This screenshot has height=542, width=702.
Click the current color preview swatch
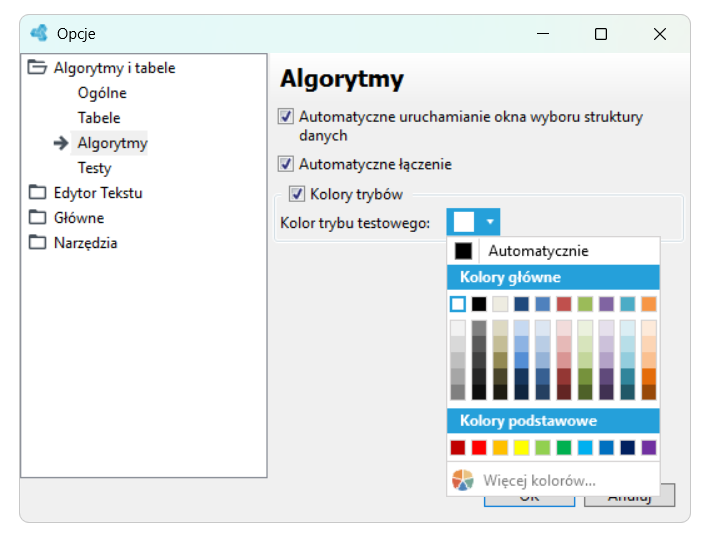(x=464, y=222)
